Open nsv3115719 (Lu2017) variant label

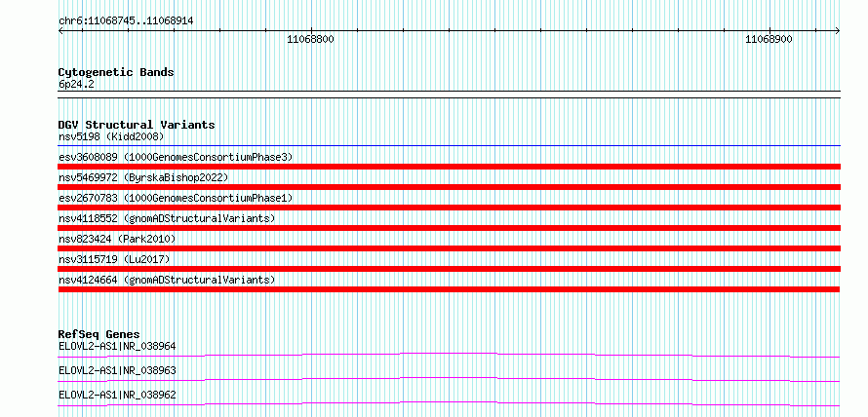coord(114,259)
